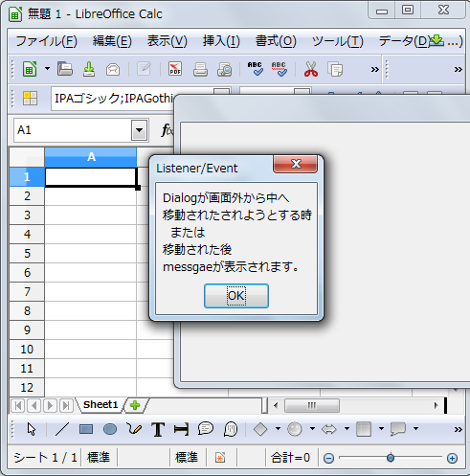Select the Line drawing tool
Screen dimensions: 470x476
62,429
